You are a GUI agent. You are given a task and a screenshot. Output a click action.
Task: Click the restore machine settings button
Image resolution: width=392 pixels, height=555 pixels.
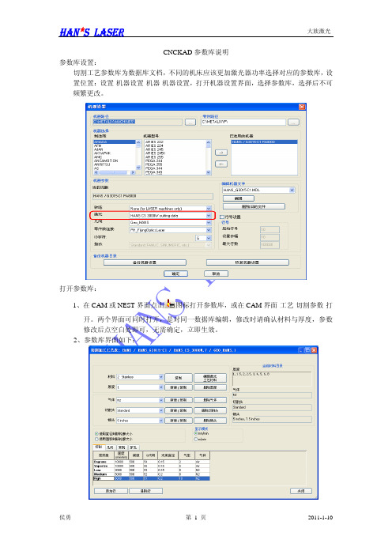[247, 262]
